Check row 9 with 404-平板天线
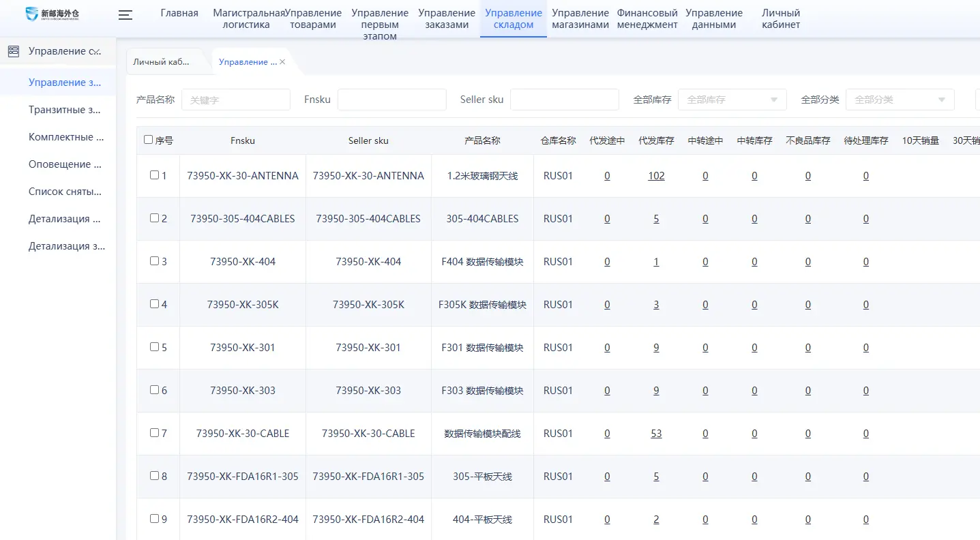The width and height of the screenshot is (980, 540). coord(155,519)
